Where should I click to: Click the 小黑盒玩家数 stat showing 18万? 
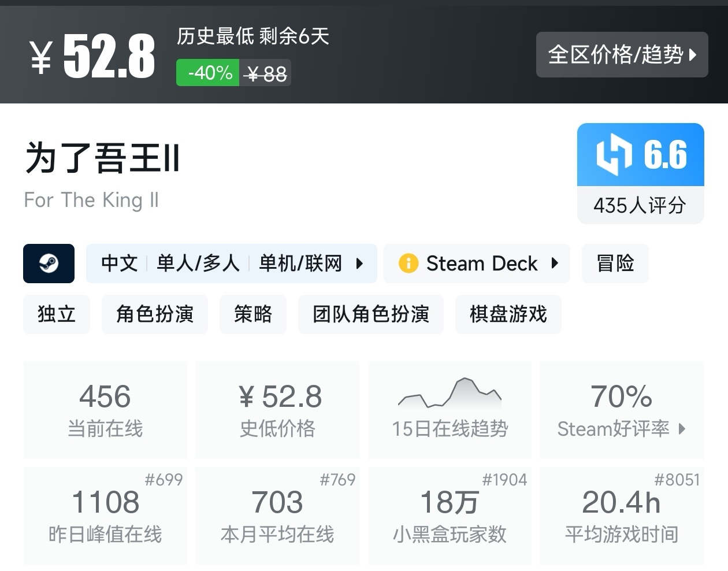click(450, 515)
